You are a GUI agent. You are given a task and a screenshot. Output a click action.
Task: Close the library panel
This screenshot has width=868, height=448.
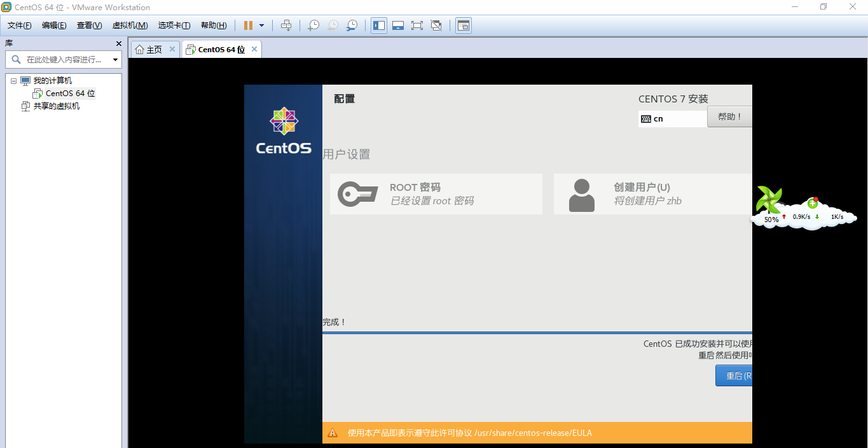point(118,43)
